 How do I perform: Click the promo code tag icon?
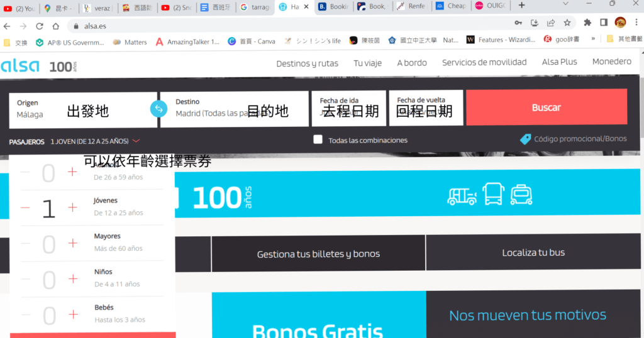525,139
